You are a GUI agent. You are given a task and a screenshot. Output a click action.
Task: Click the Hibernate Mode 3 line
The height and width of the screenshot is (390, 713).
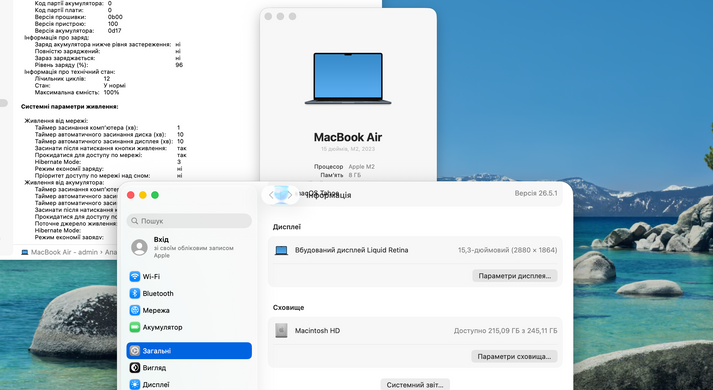point(108,162)
